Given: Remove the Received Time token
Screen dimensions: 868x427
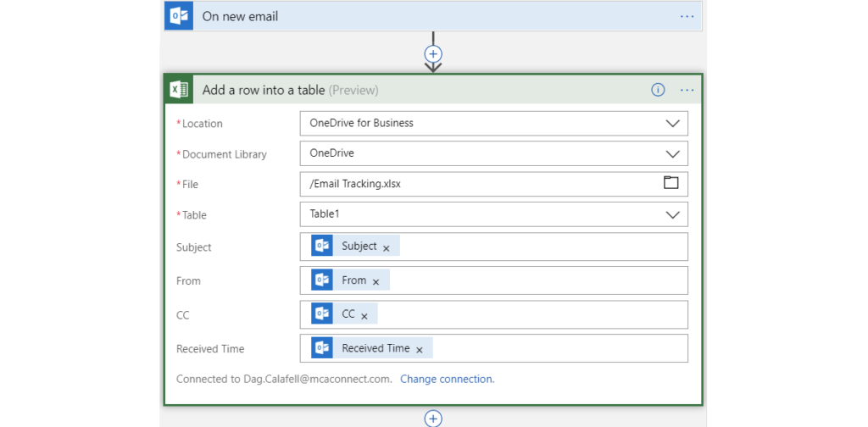Looking at the screenshot, I should (420, 350).
